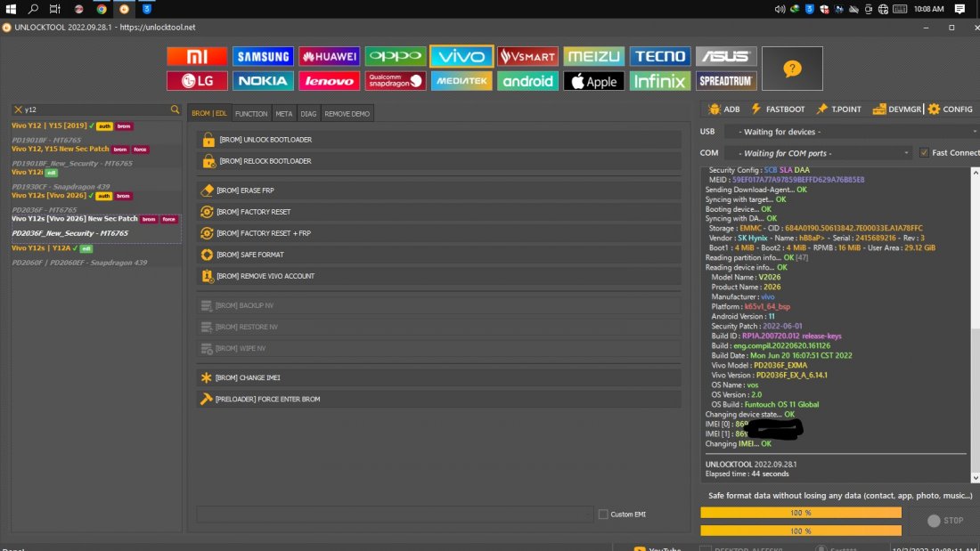Image resolution: width=980 pixels, height=551 pixels.
Task: Select the Asus brand logo
Action: [x=726, y=56]
